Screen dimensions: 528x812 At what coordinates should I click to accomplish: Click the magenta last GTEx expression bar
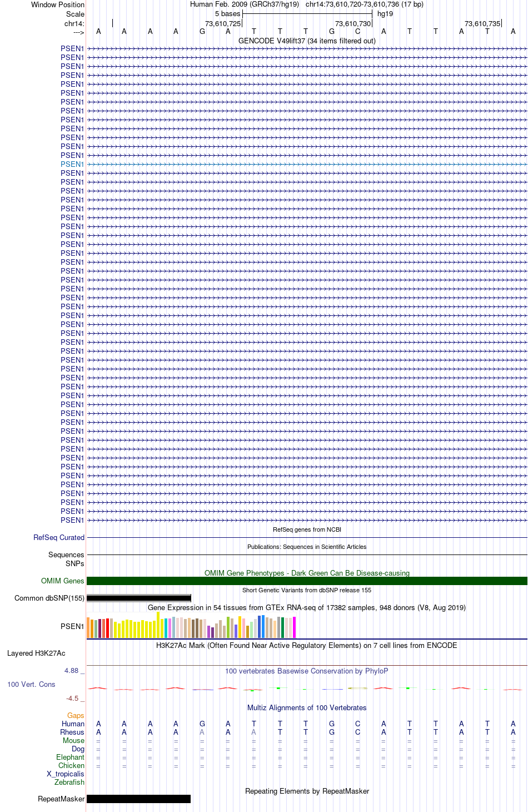[295, 627]
